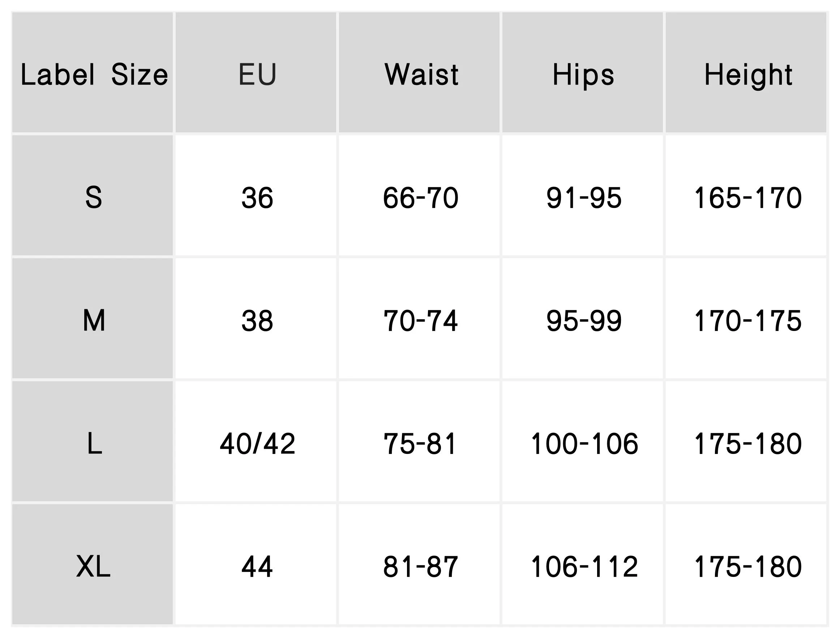840x638 pixels.
Task: Click EU size 36 cell
Action: (x=257, y=197)
